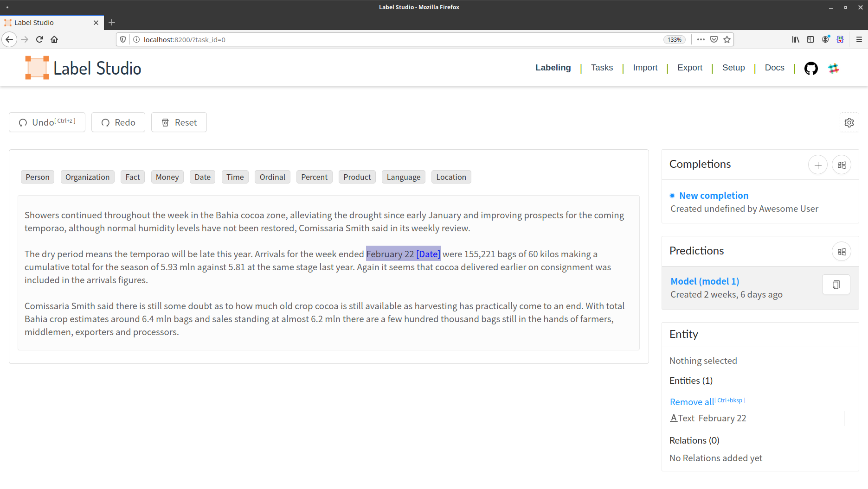Viewport: 868px width, 489px height.
Task: Toggle predictions grid view icon
Action: tap(842, 251)
